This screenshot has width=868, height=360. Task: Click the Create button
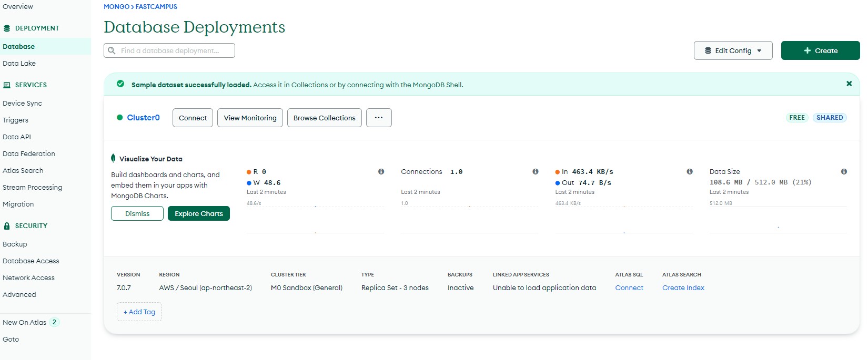(820, 50)
